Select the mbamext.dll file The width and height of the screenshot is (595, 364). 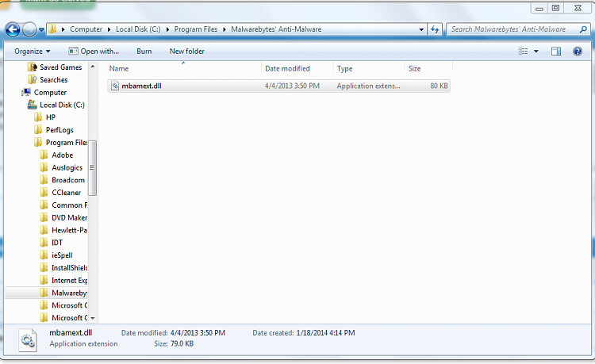[x=278, y=86]
